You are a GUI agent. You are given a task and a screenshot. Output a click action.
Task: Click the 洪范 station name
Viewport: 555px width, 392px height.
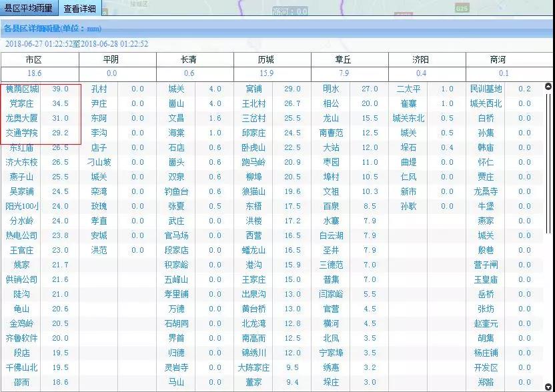pyautogui.click(x=99, y=251)
